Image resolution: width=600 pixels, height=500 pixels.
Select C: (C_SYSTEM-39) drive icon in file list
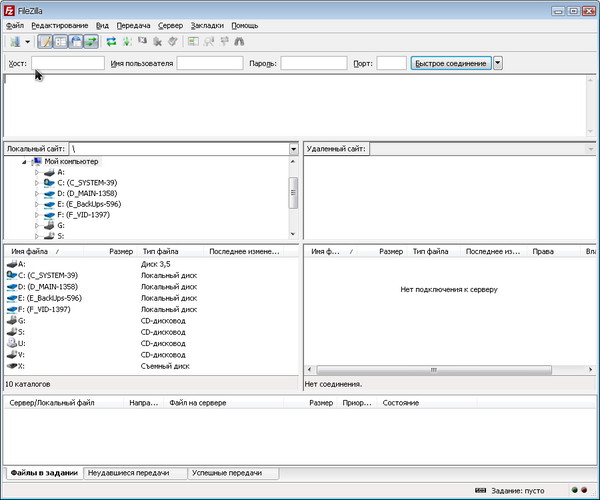click(12, 275)
